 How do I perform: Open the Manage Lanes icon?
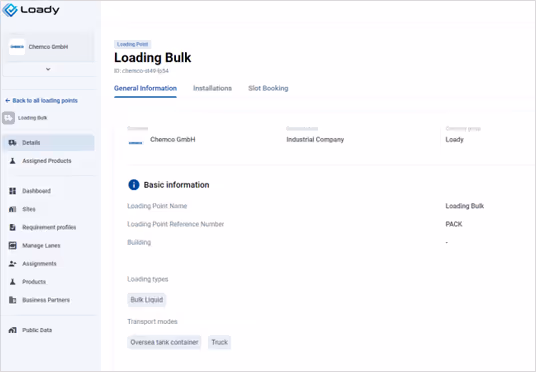12,245
